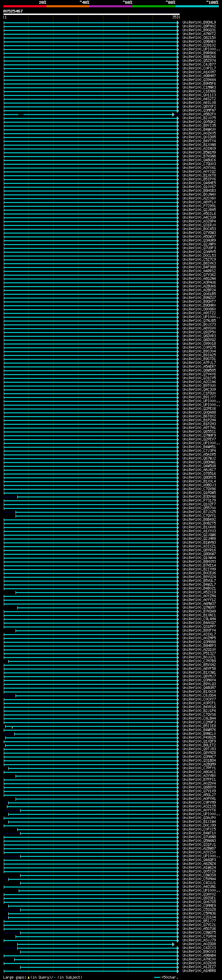Select label UniRef100_Q2JQW6
Image resolution: width=222 pixels, height=980 pixels.
pyautogui.click(x=199, y=535)
